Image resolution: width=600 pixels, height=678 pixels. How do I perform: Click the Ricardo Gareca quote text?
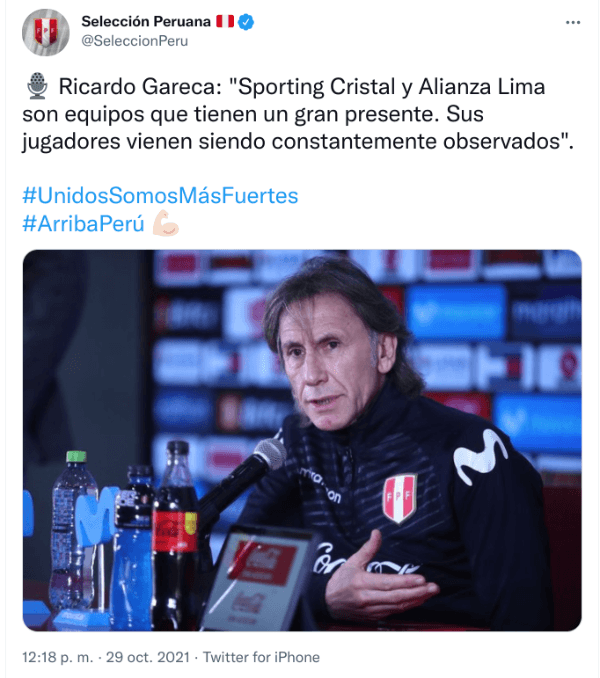(x=298, y=114)
